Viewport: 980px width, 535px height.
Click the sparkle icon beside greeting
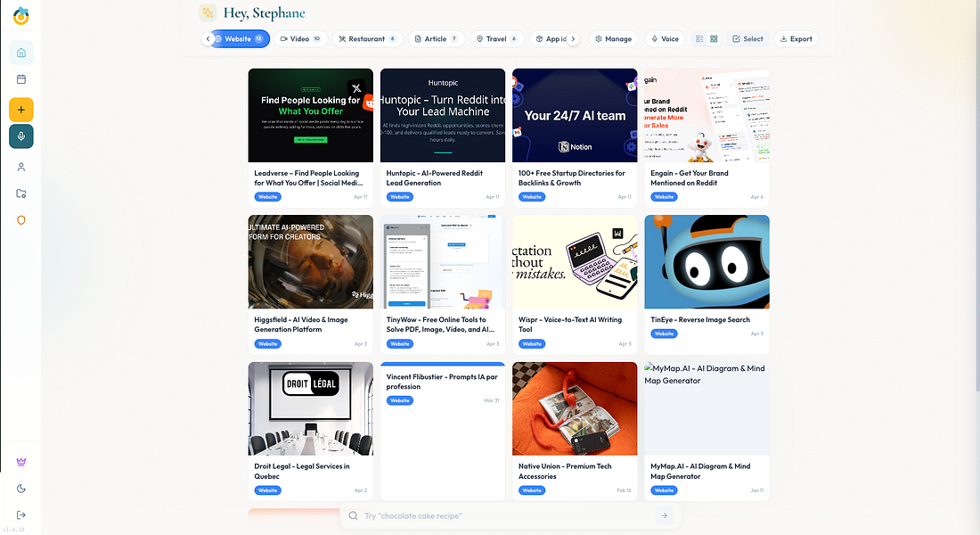(x=208, y=12)
